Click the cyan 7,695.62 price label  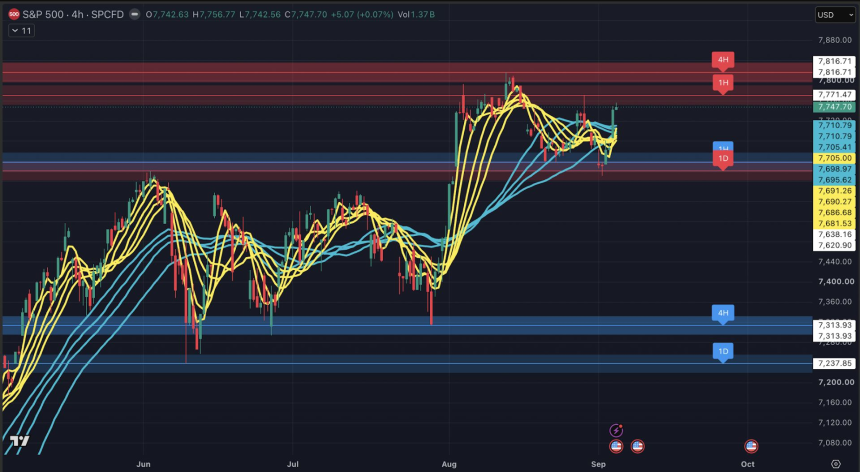coord(835,180)
